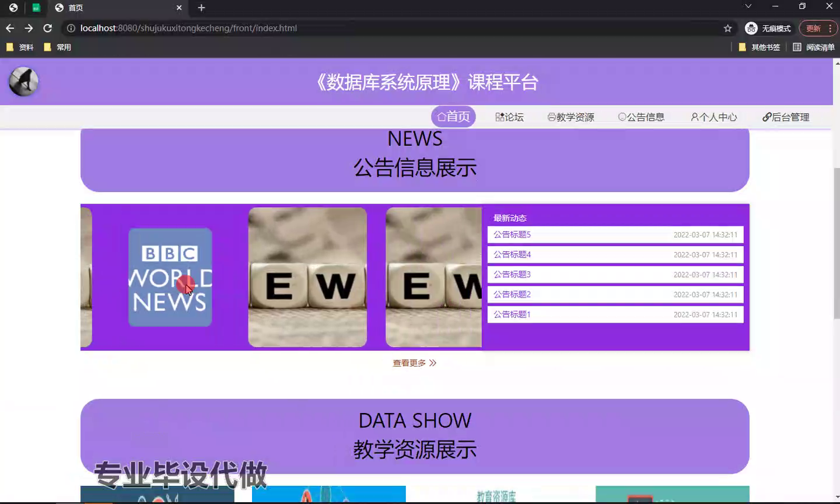The image size is (840, 504).
Task: Open the 公告信息 navigation item
Action: tap(641, 117)
